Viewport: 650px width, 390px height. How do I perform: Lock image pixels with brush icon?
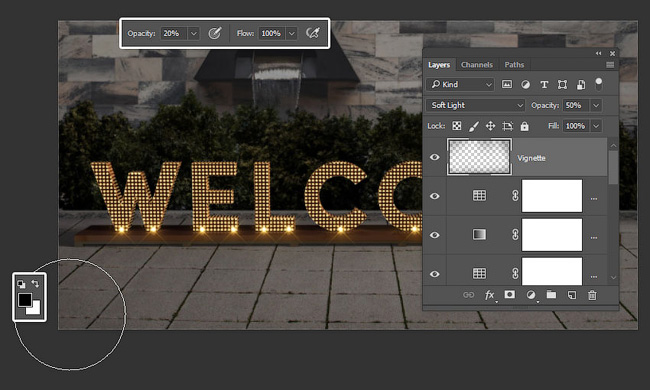point(473,126)
